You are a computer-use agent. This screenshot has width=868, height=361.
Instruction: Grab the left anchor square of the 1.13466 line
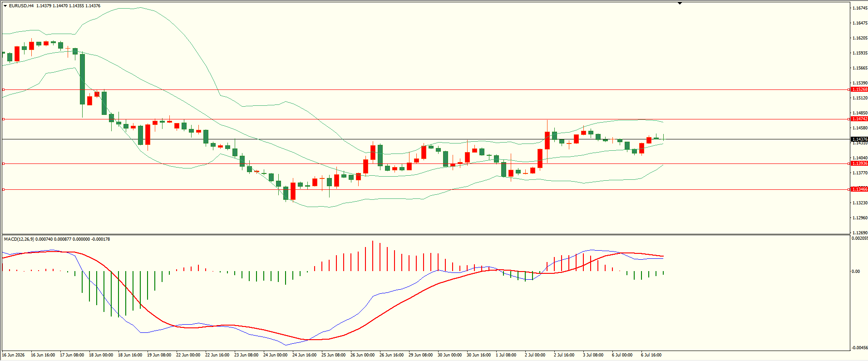coord(3,189)
